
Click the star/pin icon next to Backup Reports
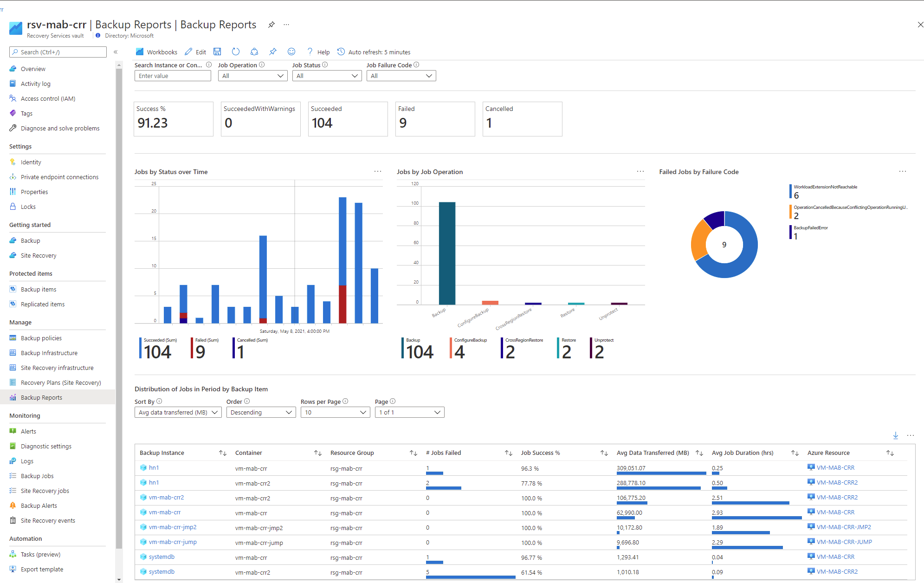point(271,26)
